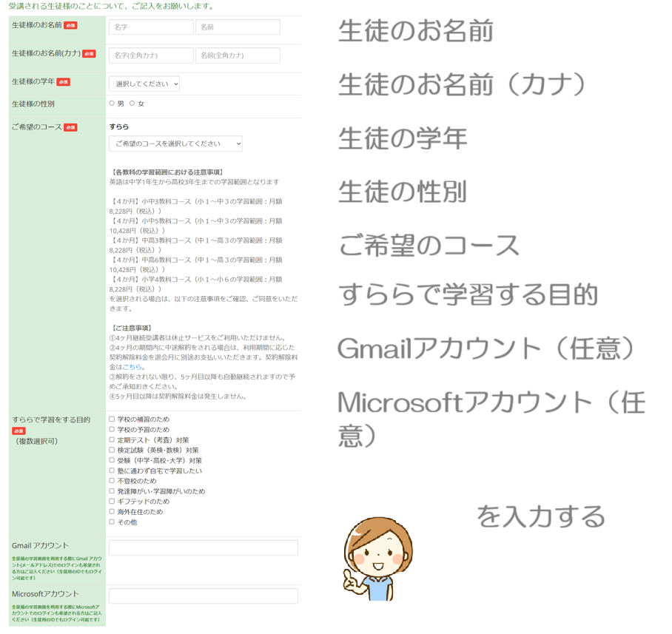Image resolution: width=672 pixels, height=634 pixels.
Task: Click the Gmail アカウント input field
Action: (x=204, y=547)
